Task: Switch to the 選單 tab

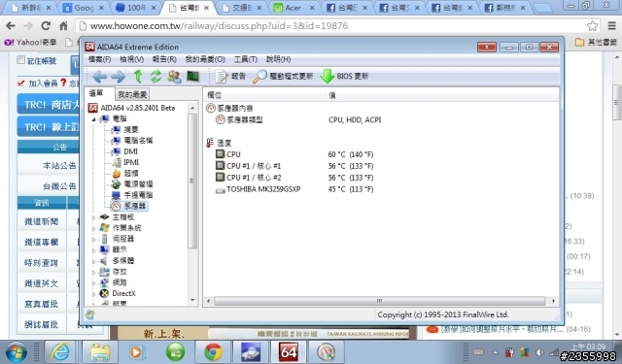Action: 96,93
